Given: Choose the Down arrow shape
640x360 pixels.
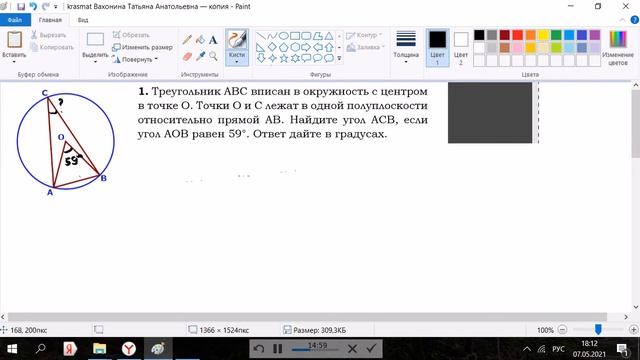Looking at the screenshot, I should tap(261, 58).
